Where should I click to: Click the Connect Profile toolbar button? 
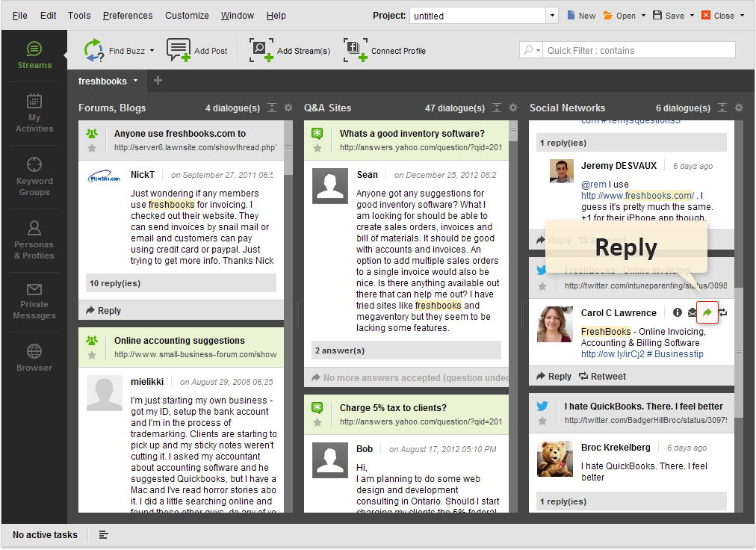[385, 51]
